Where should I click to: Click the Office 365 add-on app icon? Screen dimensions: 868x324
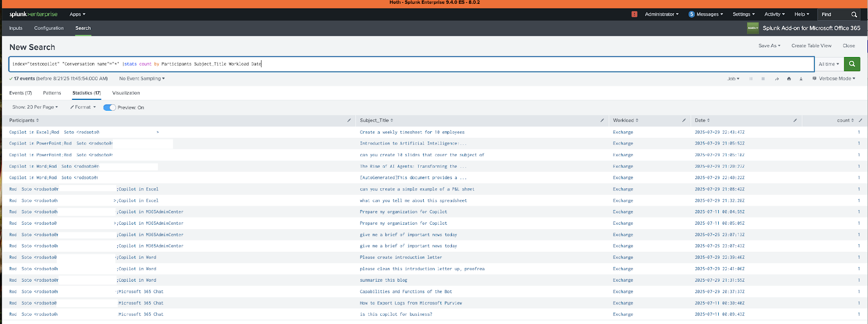753,28
